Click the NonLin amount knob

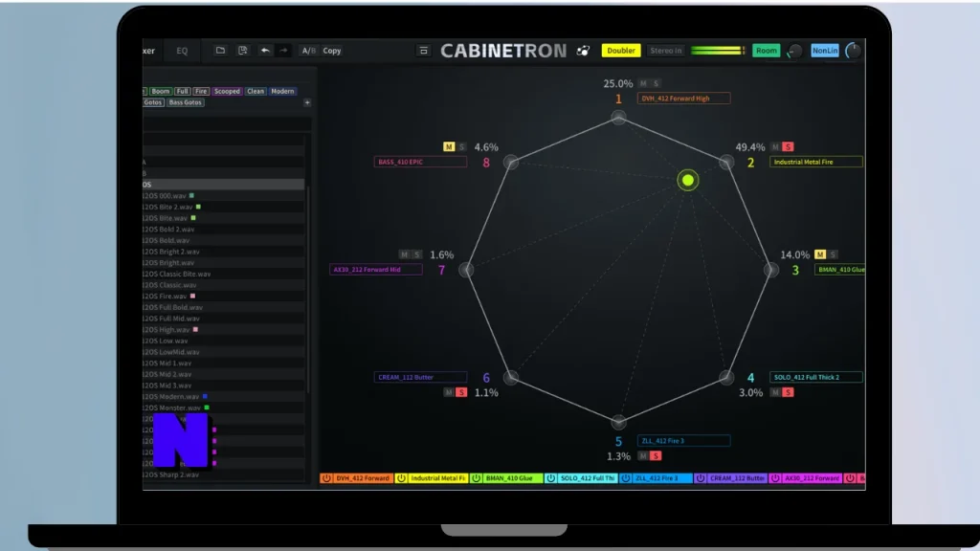tap(853, 52)
